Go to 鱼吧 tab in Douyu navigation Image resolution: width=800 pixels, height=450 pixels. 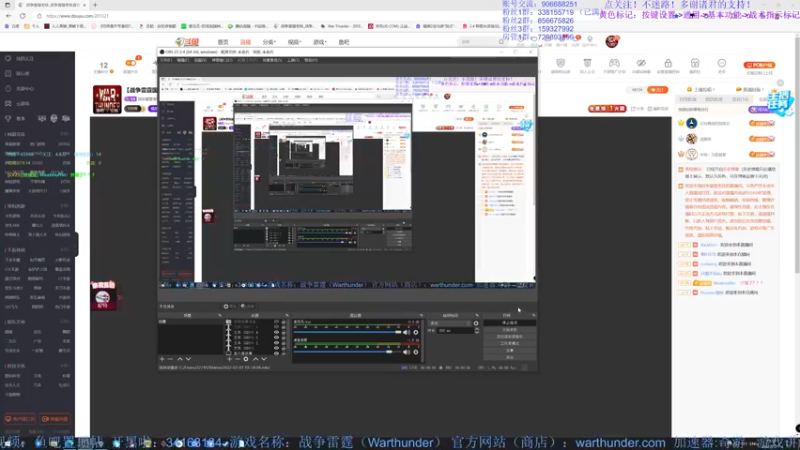click(x=344, y=42)
